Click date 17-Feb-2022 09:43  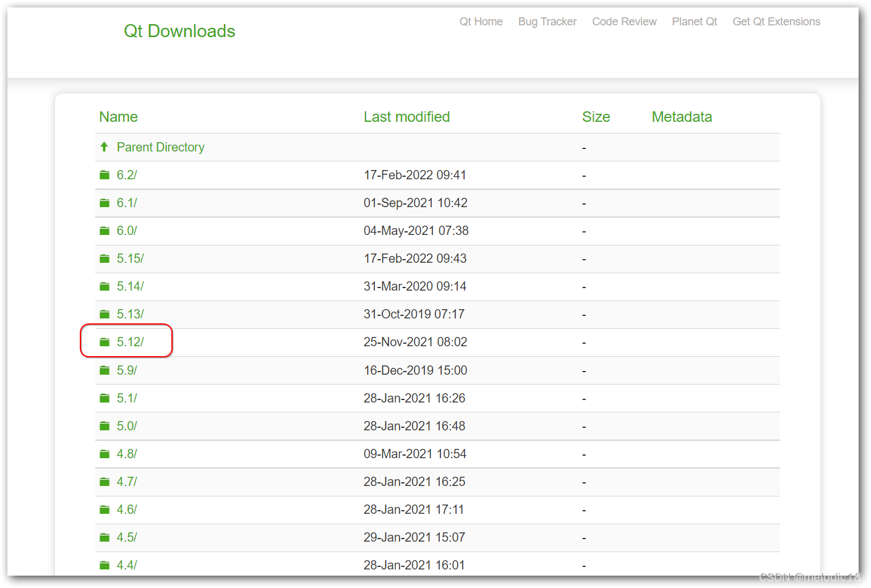click(415, 258)
